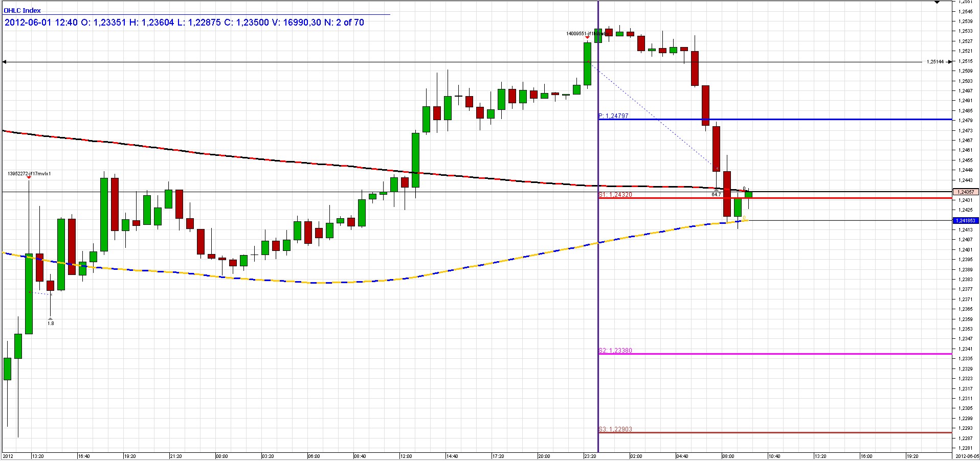The image size is (980, 461).
Task: Click the magenta S2 support line
Action: point(775,354)
